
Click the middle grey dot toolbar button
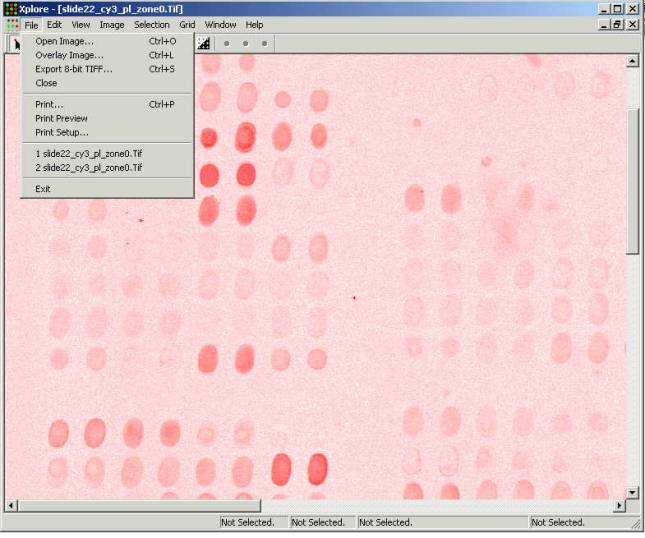pyautogui.click(x=246, y=43)
